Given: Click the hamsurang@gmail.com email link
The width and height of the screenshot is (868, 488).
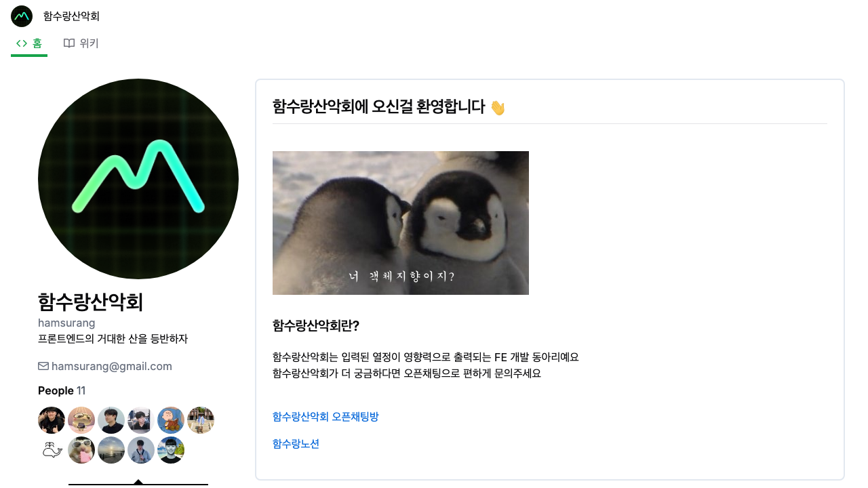Looking at the screenshot, I should click(x=112, y=366).
